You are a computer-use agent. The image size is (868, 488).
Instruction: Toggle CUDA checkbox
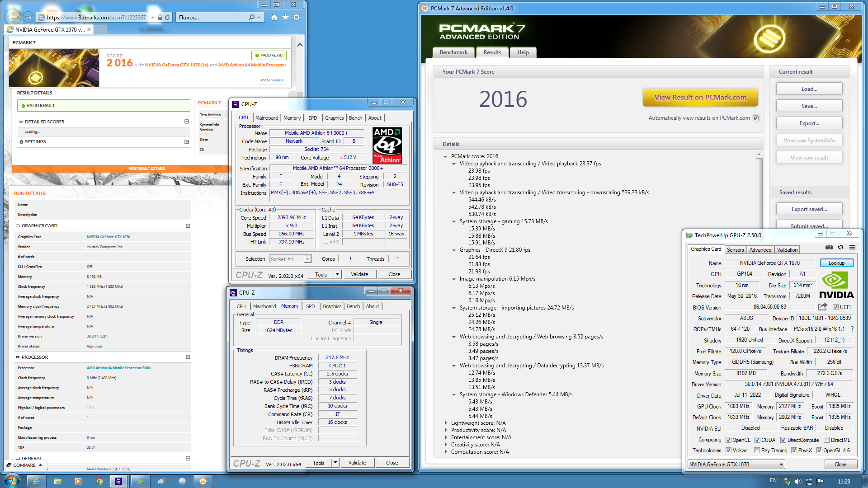coord(757,440)
